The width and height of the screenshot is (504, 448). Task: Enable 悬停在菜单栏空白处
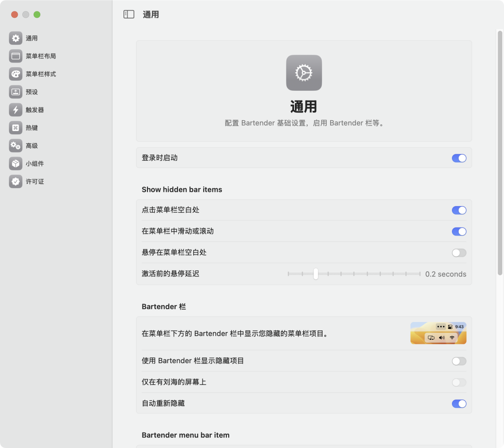point(459,253)
